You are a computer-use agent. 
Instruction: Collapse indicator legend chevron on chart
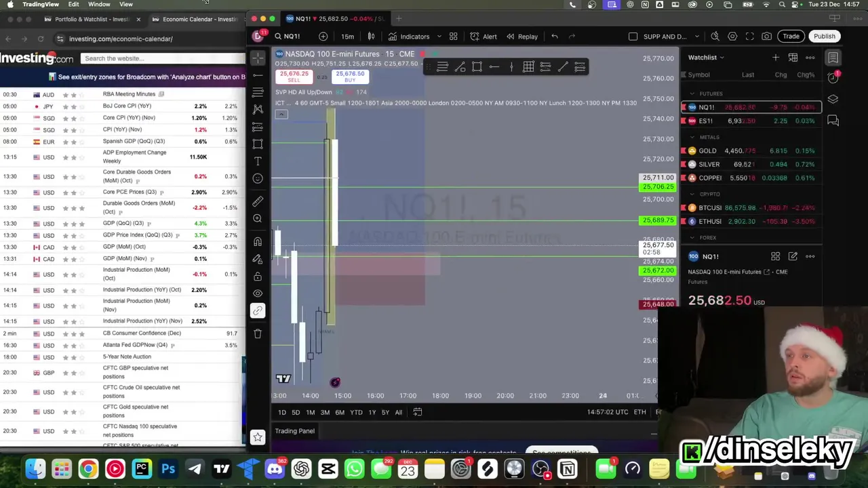pos(281,114)
